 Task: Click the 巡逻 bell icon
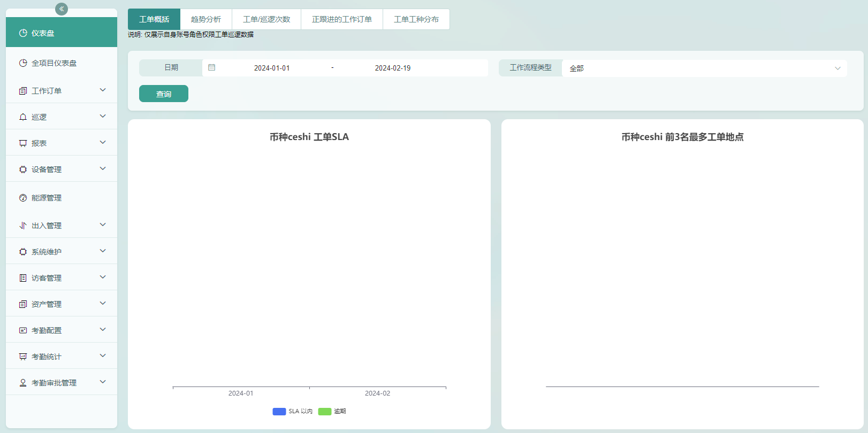23,117
